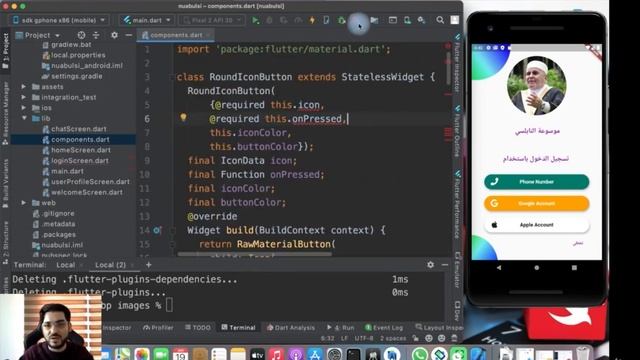Open Project panel gear settings
This screenshot has width=640, height=360.
click(x=114, y=35)
